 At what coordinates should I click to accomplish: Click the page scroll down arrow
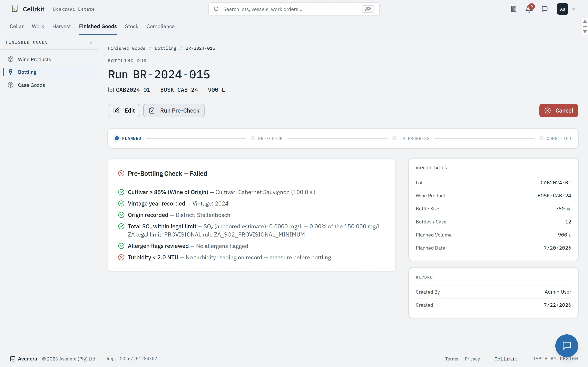coord(585,31)
